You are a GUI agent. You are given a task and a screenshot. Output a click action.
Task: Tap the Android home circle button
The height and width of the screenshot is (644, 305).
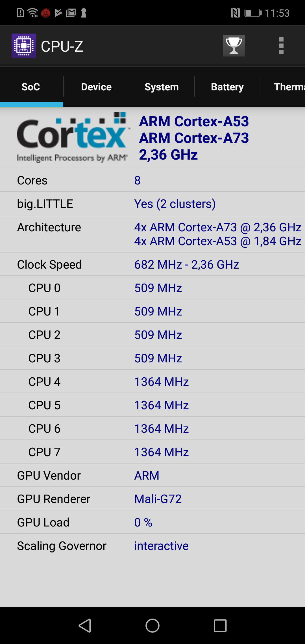[152, 625]
